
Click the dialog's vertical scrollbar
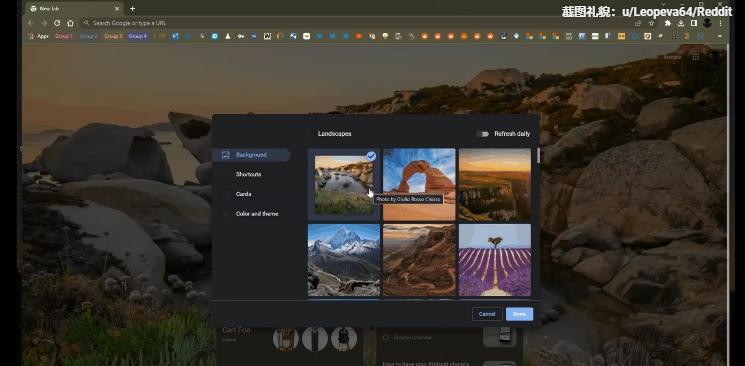(x=538, y=156)
